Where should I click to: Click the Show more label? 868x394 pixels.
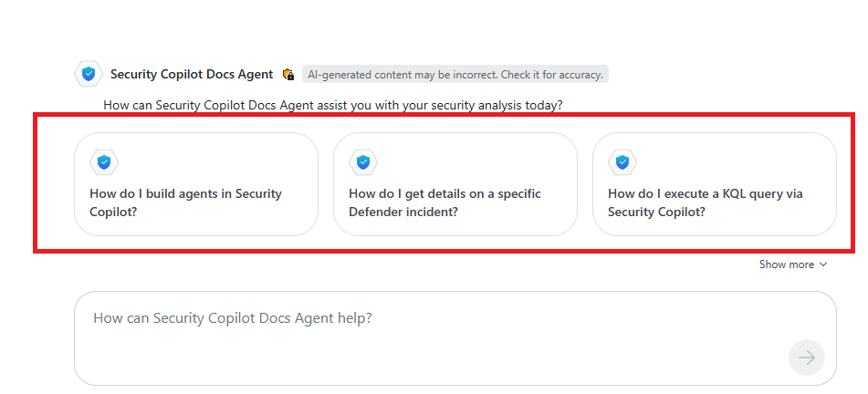(786, 264)
